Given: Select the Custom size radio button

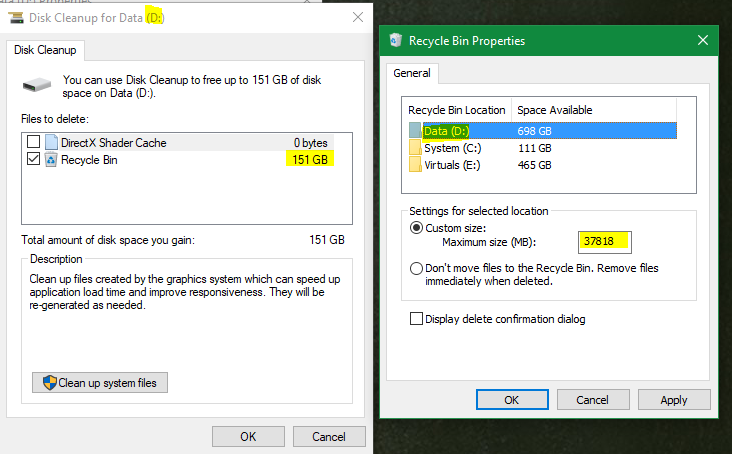Looking at the screenshot, I should [416, 228].
